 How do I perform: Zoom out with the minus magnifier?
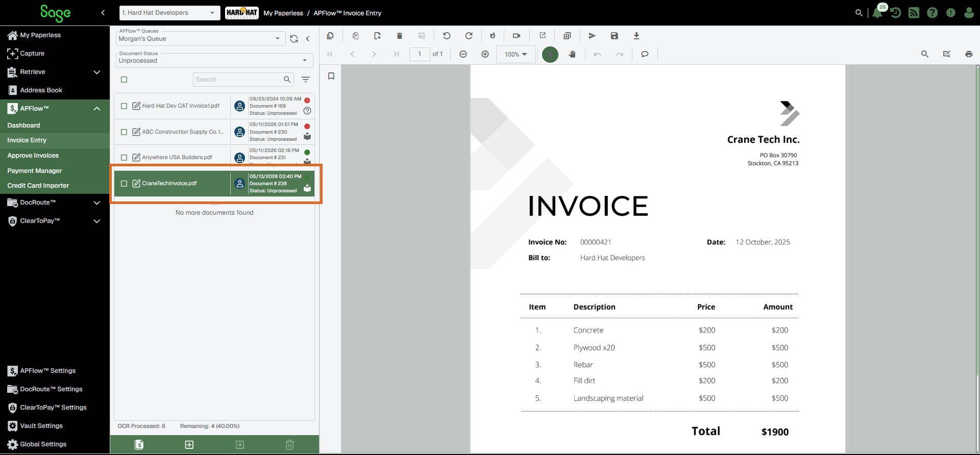coord(463,54)
